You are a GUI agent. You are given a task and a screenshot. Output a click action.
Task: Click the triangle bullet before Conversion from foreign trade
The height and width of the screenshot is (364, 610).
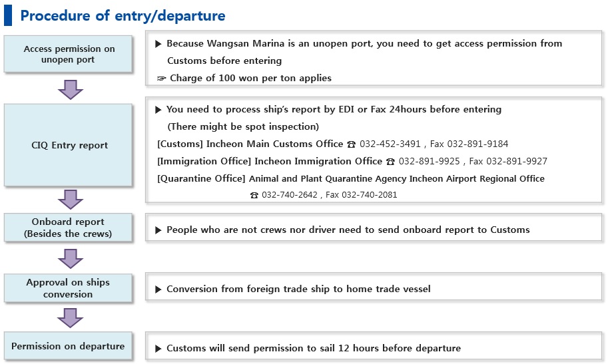click(158, 289)
